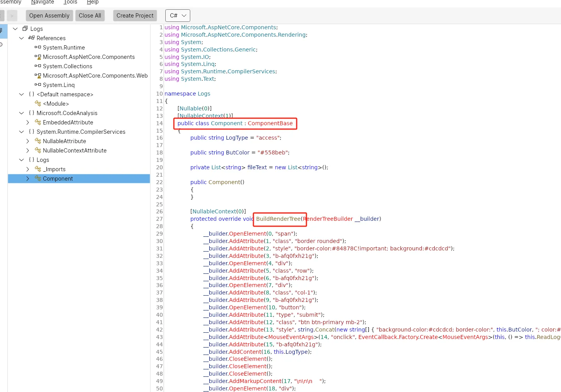Click "namespace Logs" on line 10
Viewport: 561px width, 392px height.
pyautogui.click(x=187, y=94)
